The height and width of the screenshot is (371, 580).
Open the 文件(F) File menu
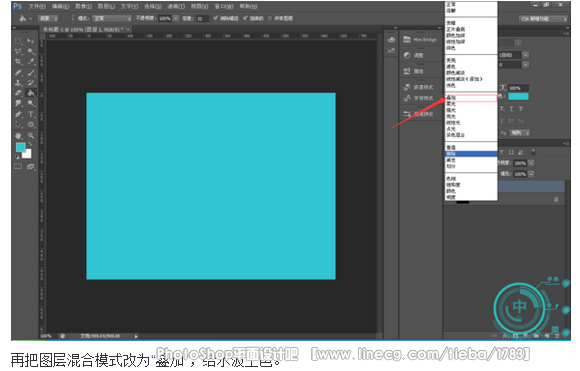coord(37,6)
